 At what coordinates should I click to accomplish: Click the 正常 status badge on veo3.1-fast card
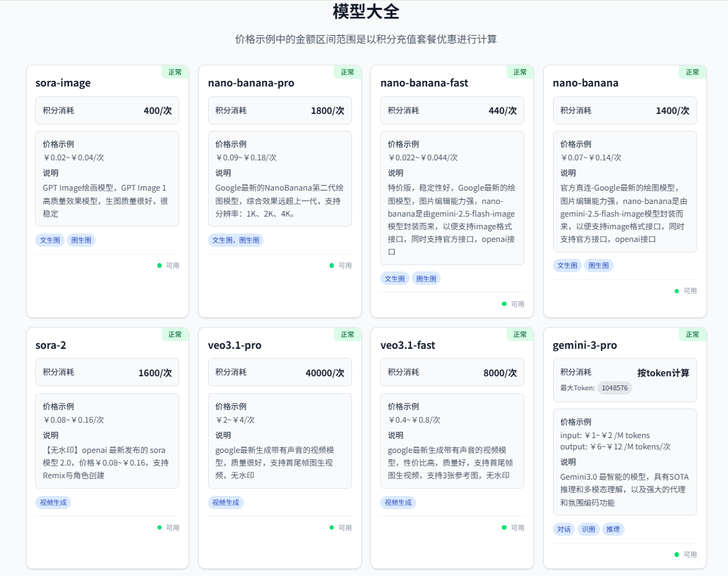520,334
